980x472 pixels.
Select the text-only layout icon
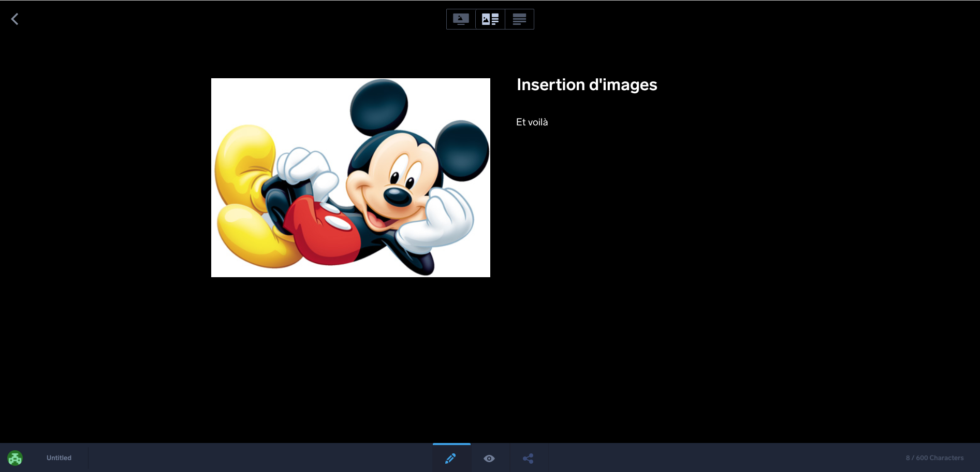[x=519, y=19]
